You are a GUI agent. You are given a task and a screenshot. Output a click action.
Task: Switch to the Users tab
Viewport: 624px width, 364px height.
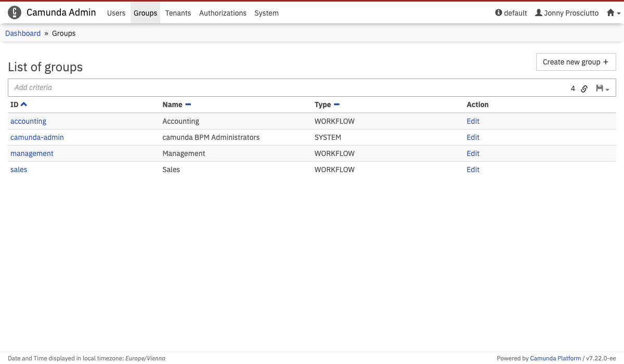tap(116, 13)
